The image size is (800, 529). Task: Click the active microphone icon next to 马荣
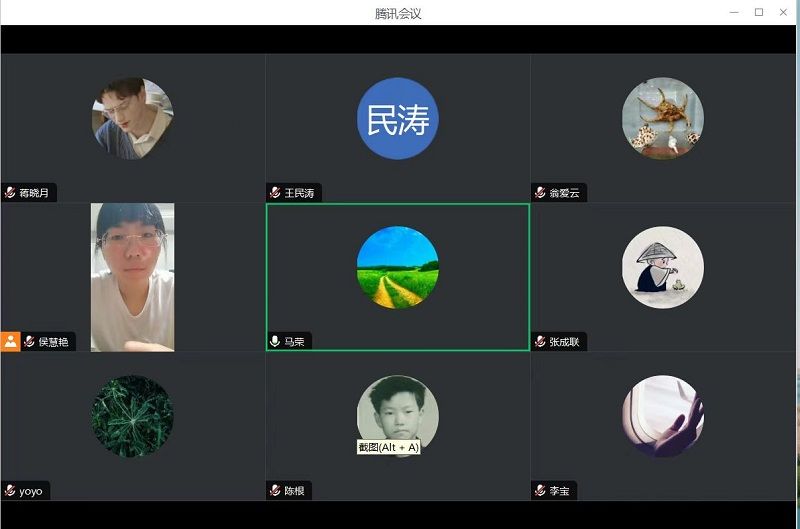click(275, 341)
